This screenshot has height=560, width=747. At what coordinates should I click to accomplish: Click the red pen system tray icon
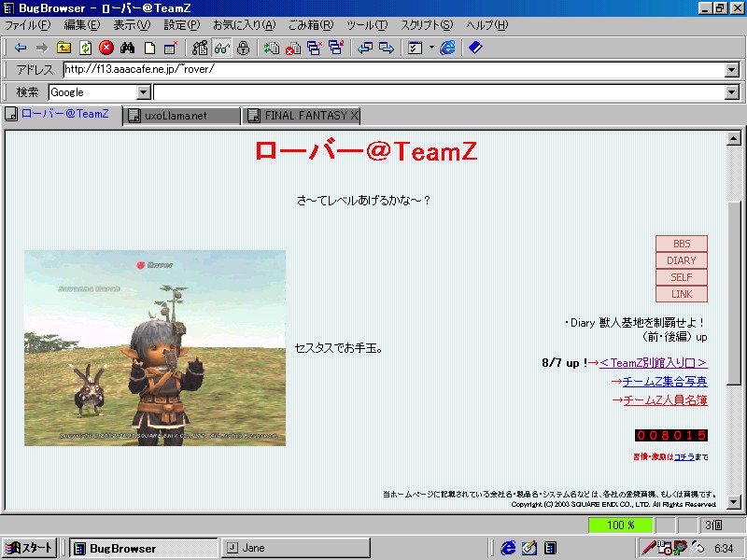pyautogui.click(x=648, y=548)
